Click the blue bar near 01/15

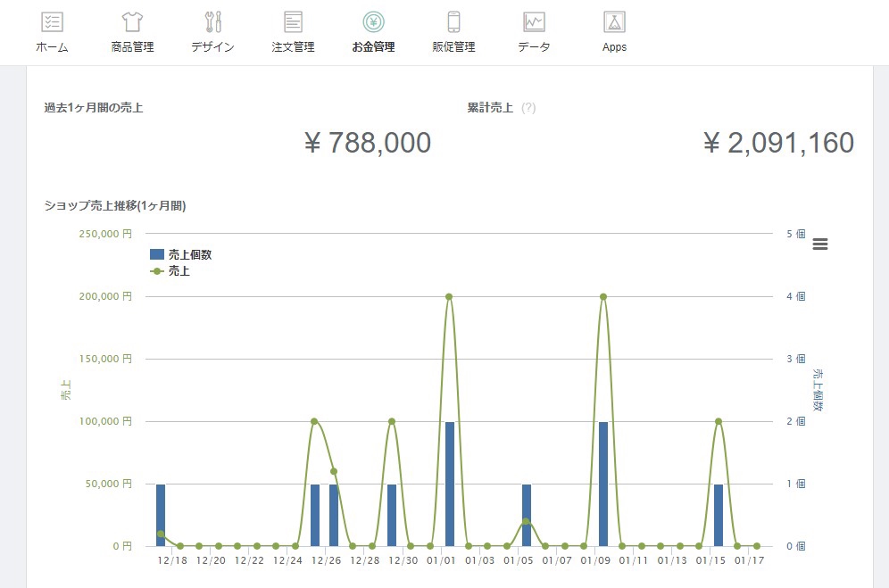pos(719,515)
